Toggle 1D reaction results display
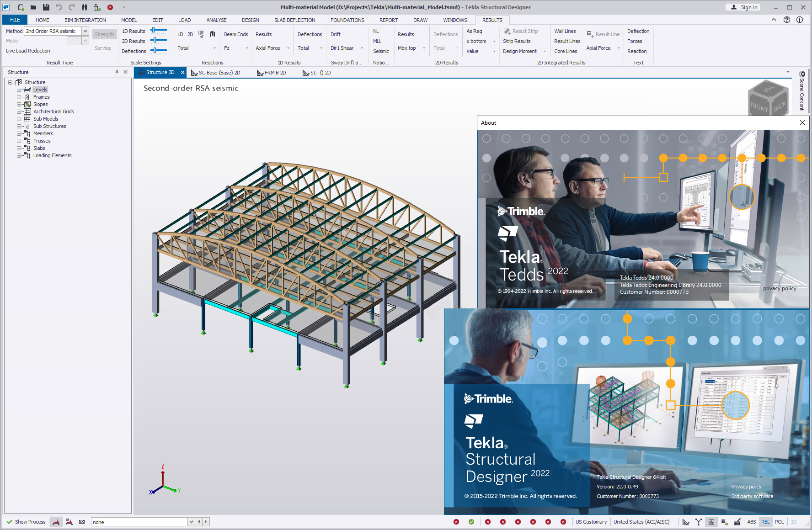 [x=180, y=34]
